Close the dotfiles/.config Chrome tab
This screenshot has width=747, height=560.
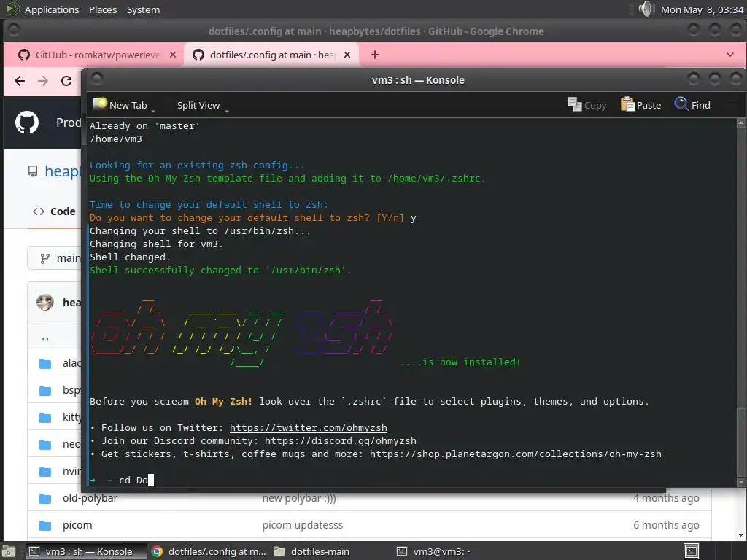pyautogui.click(x=347, y=55)
